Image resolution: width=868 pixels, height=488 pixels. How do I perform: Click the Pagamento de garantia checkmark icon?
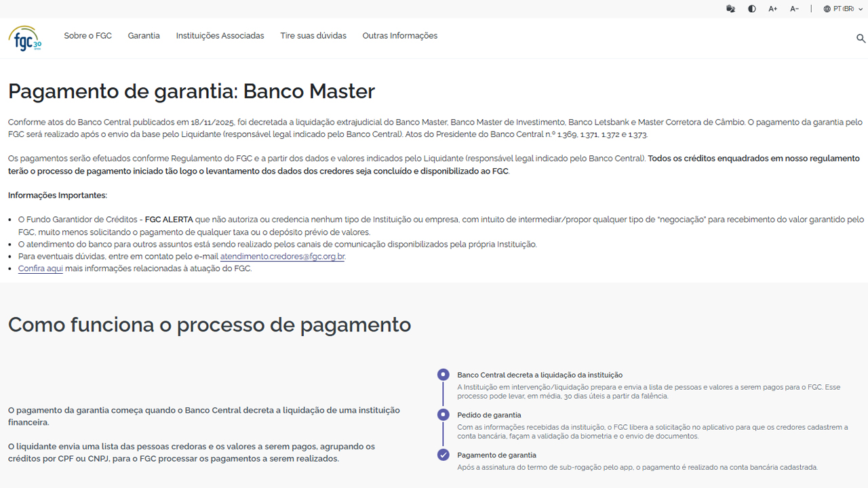tap(443, 455)
